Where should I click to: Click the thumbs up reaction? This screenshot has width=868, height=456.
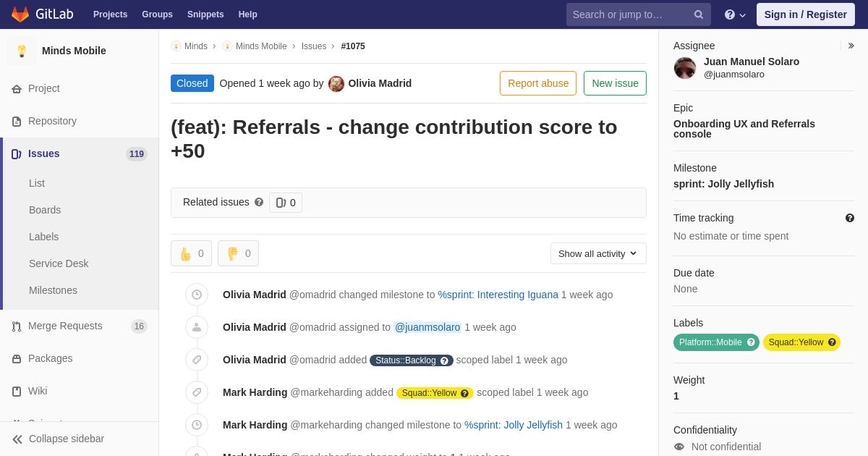point(191,253)
